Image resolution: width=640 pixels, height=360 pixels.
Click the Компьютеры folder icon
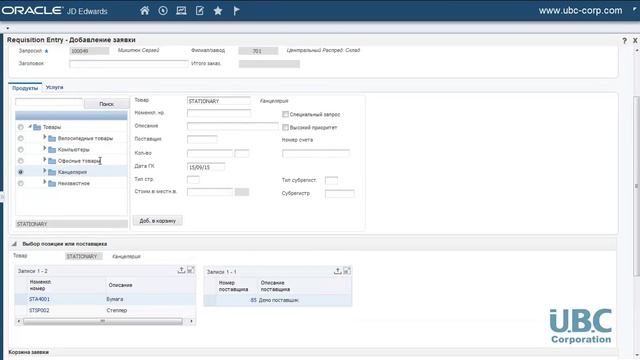click(52, 150)
